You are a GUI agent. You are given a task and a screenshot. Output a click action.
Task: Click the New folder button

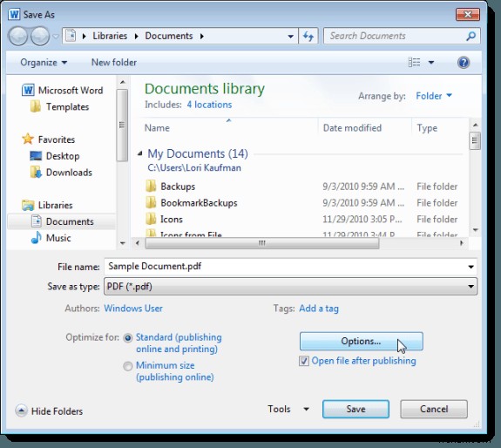(x=114, y=62)
